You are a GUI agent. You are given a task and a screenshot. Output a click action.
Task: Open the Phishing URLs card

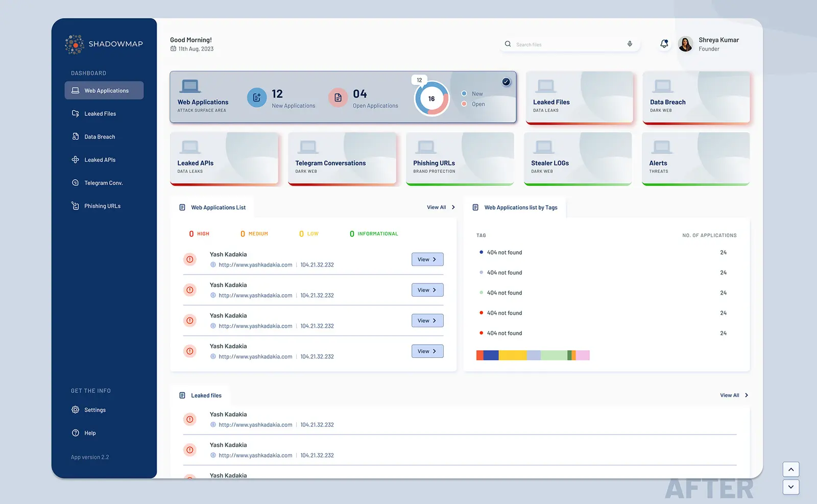pos(460,159)
